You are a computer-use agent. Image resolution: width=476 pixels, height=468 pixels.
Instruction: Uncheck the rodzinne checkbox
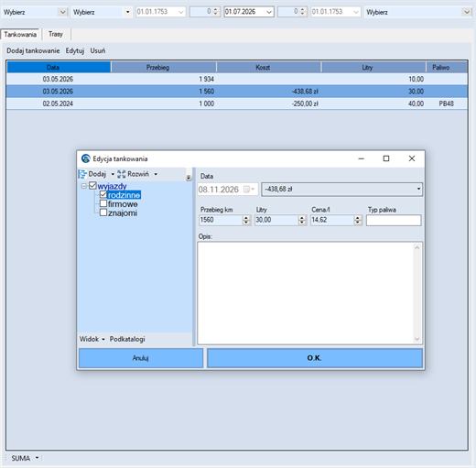pyautogui.click(x=103, y=194)
